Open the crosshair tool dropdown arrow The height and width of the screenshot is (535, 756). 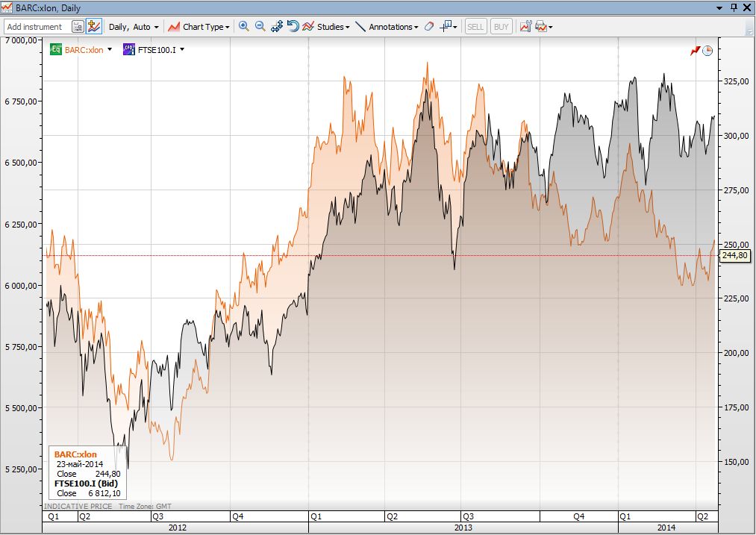pos(455,27)
